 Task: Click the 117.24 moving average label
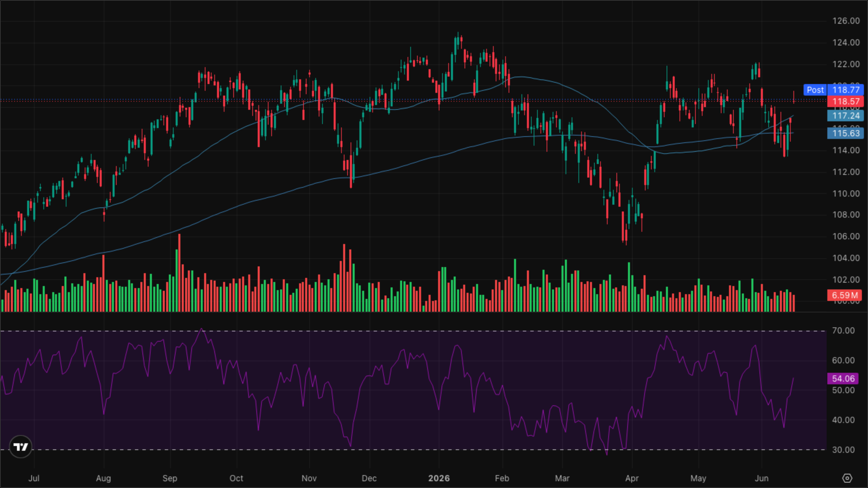pos(846,116)
